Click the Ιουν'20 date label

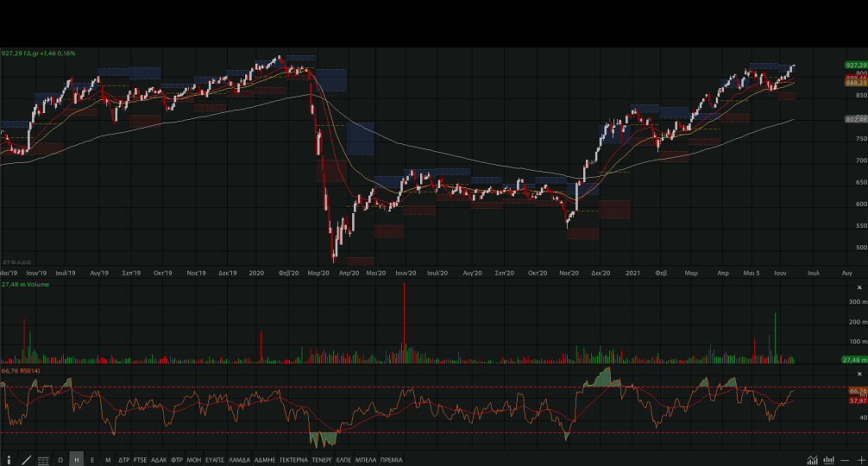point(406,273)
